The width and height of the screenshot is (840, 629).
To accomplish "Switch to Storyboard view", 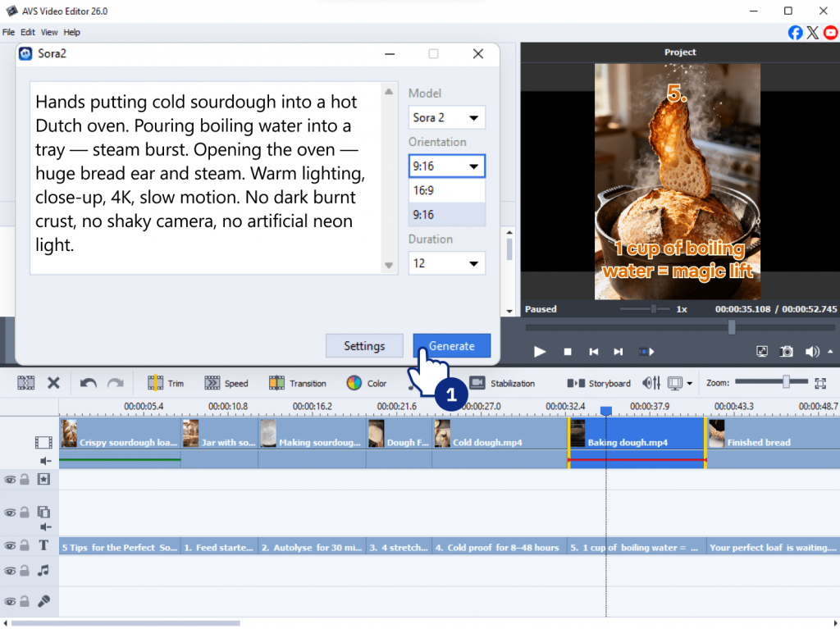I will click(599, 383).
